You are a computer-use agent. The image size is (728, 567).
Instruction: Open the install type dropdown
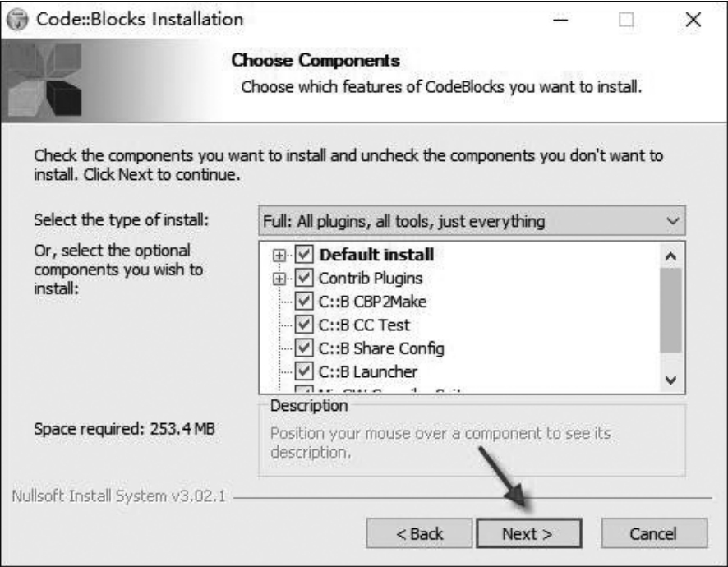click(x=471, y=221)
